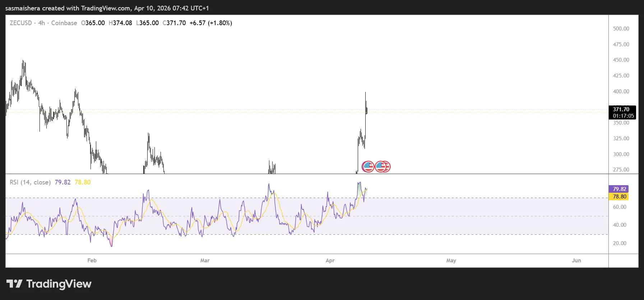The image size is (644, 300).
Task: Click the yellow 78.80 RSI MA value in legend
Action: [83, 182]
